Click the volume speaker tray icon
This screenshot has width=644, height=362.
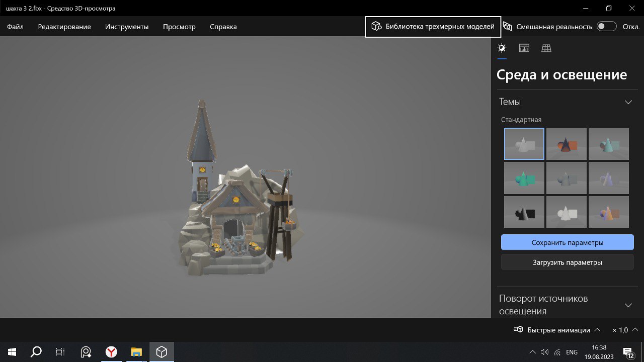pos(544,352)
